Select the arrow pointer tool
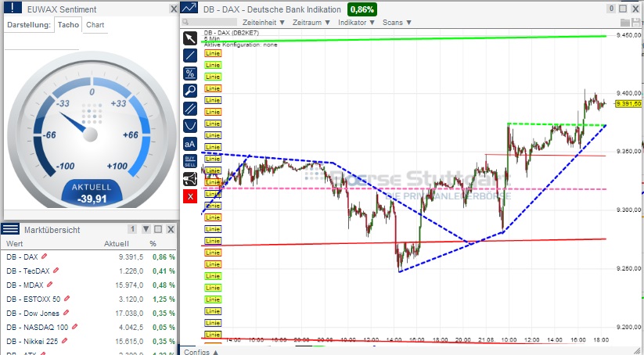 tap(190, 38)
